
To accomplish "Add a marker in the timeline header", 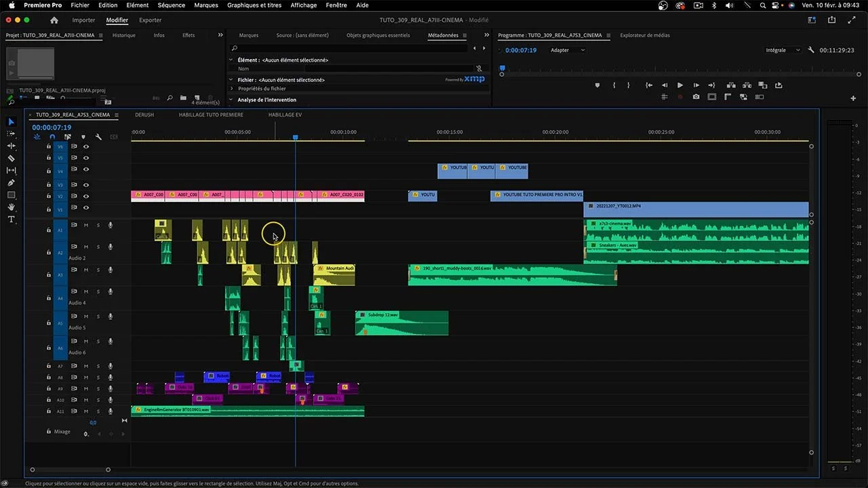I will pyautogui.click(x=83, y=137).
